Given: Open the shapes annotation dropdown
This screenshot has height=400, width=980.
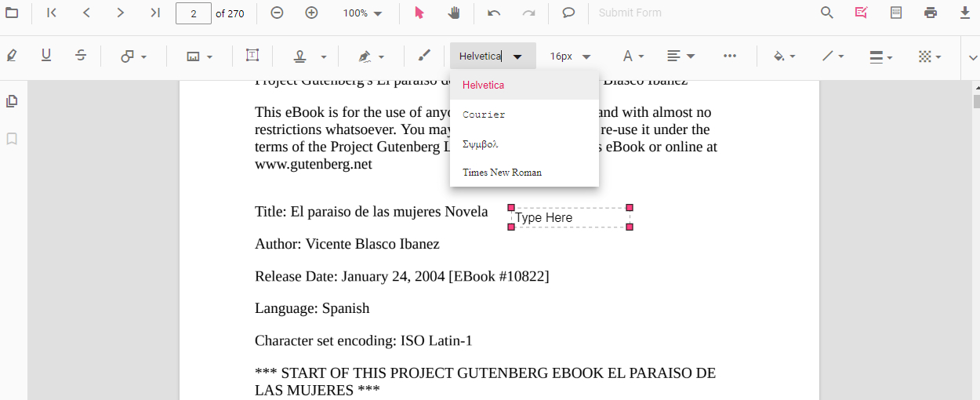Looking at the screenshot, I should coord(133,56).
